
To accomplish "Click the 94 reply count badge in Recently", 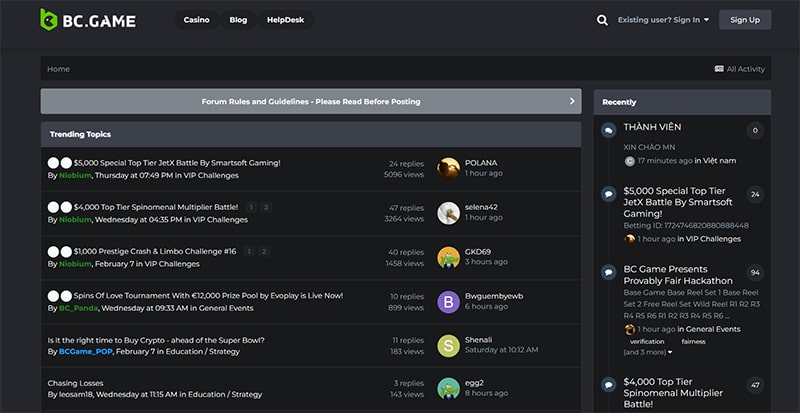I will click(x=755, y=273).
